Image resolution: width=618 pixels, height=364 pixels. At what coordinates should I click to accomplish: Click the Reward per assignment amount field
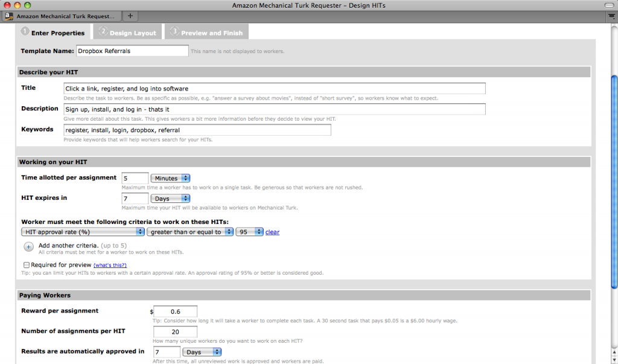point(175,311)
